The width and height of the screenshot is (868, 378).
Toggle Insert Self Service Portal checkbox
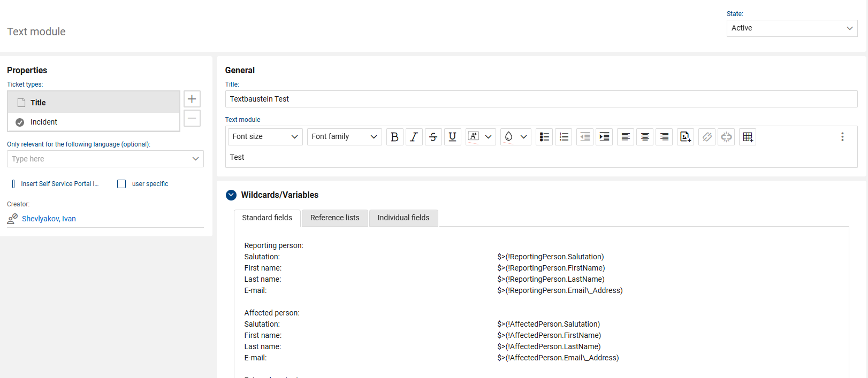[13, 184]
